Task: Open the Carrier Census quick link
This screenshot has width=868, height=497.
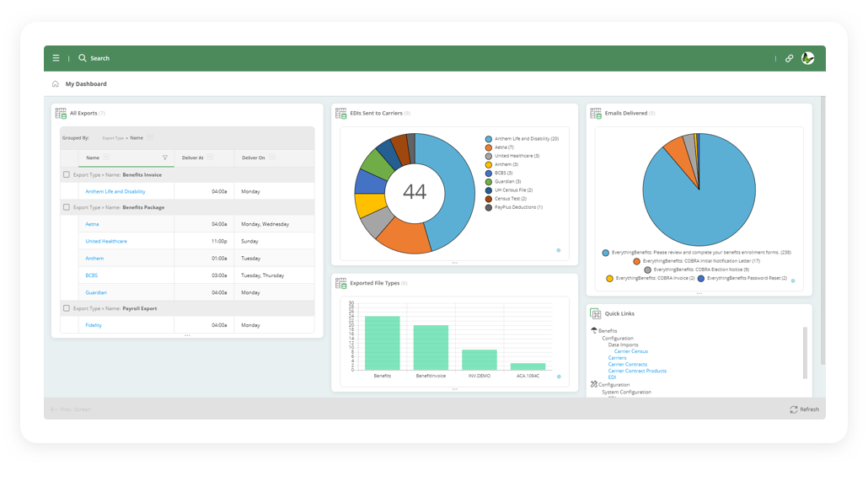Action: pos(630,351)
